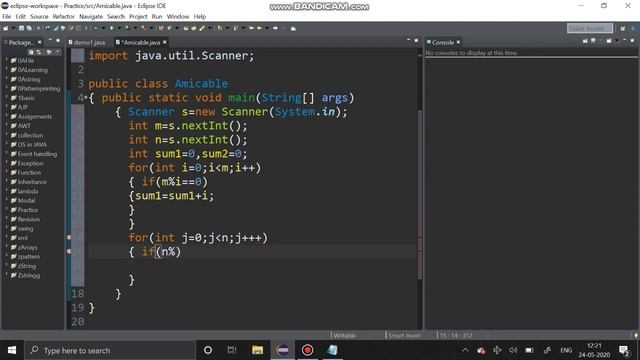Maximize the Console view
Image resolution: width=640 pixels, height=360 pixels.
[x=632, y=40]
